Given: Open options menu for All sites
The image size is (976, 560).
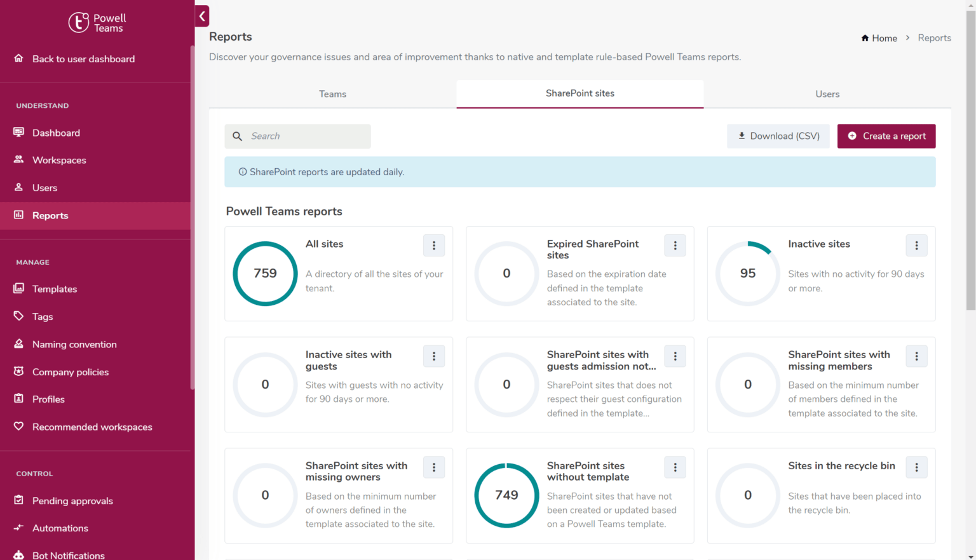Looking at the screenshot, I should tap(434, 246).
